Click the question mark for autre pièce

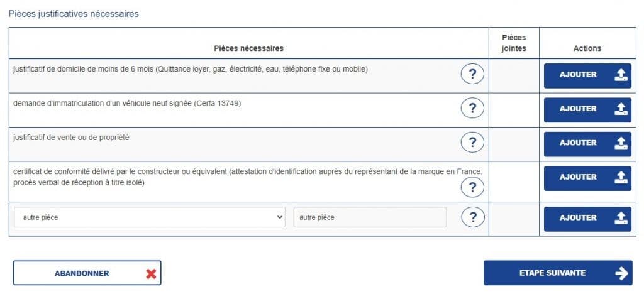(472, 217)
